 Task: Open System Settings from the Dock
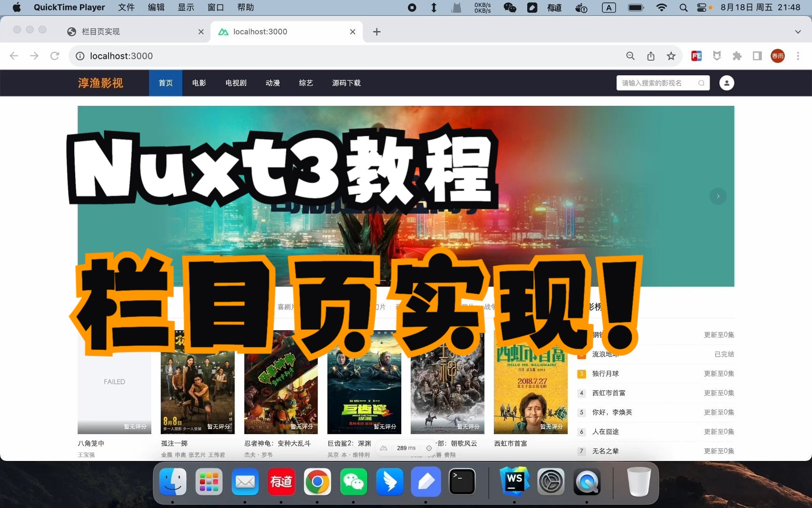pyautogui.click(x=551, y=482)
